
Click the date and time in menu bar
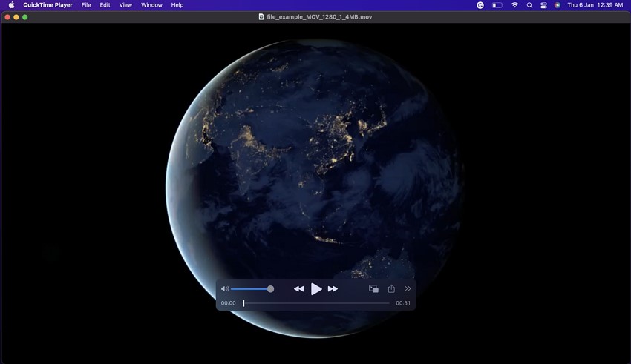tap(595, 5)
